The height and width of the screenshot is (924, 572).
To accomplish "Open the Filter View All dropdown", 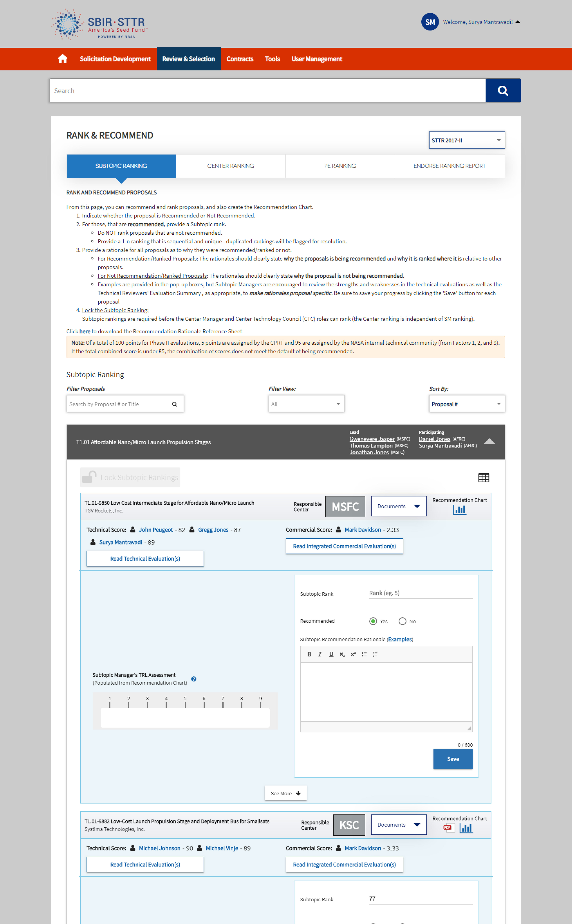I will 306,404.
